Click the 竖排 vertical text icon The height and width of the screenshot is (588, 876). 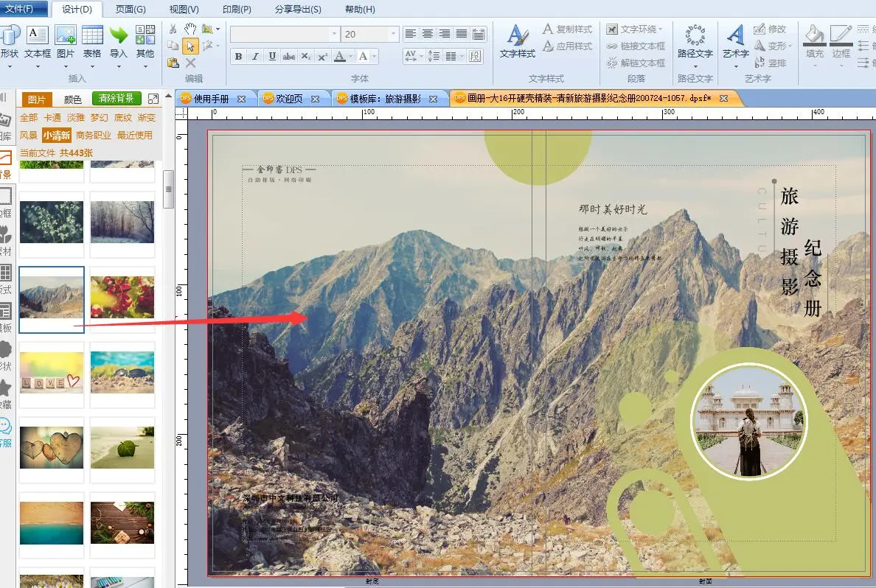coord(759,63)
